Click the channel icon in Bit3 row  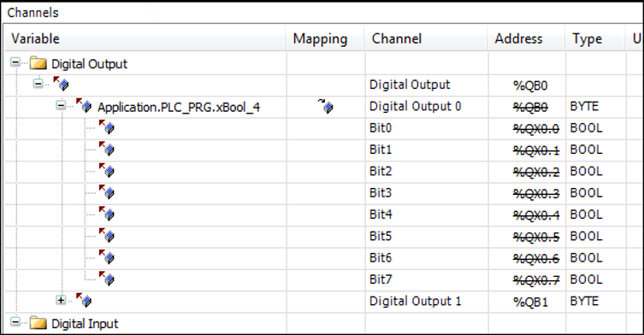point(107,192)
